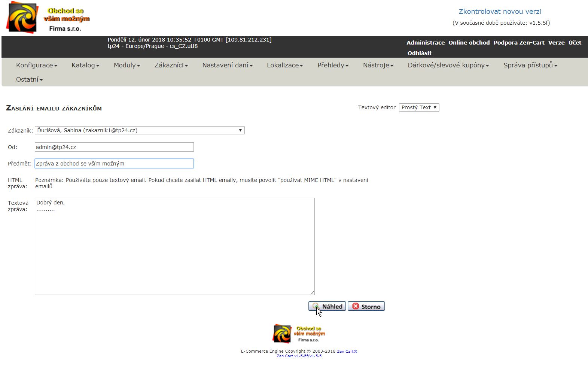Viewport: 588px width, 377px height.
Task: Click the Zkontrolovat novou verzi link
Action: pos(500,12)
